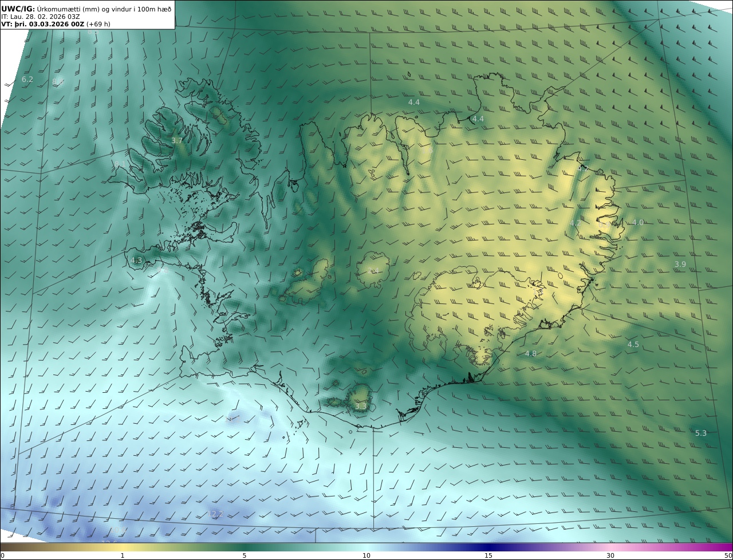Click the 3.3 value label near the south coast
Image resolution: width=733 pixels, height=560 pixels.
[360, 406]
